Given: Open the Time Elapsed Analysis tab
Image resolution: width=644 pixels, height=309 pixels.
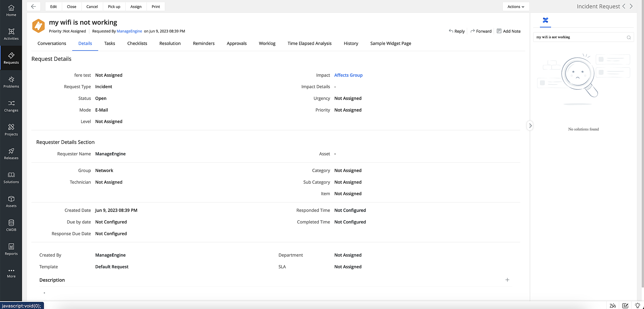Looking at the screenshot, I should tap(309, 43).
